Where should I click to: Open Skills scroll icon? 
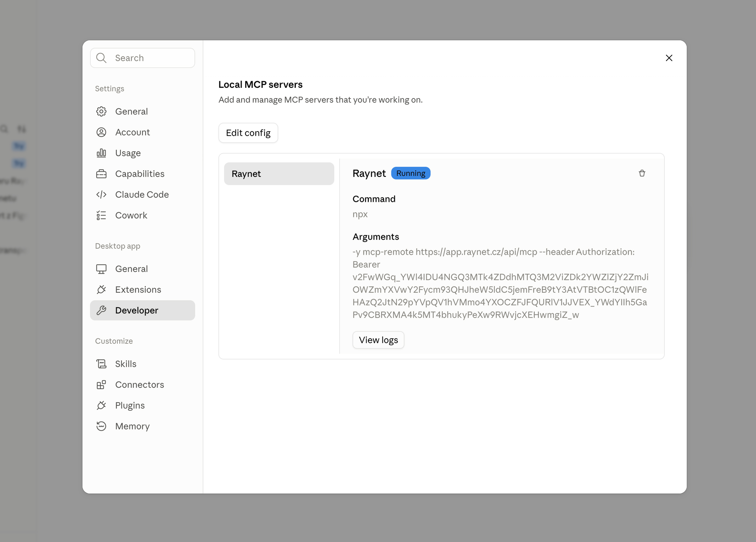point(101,364)
